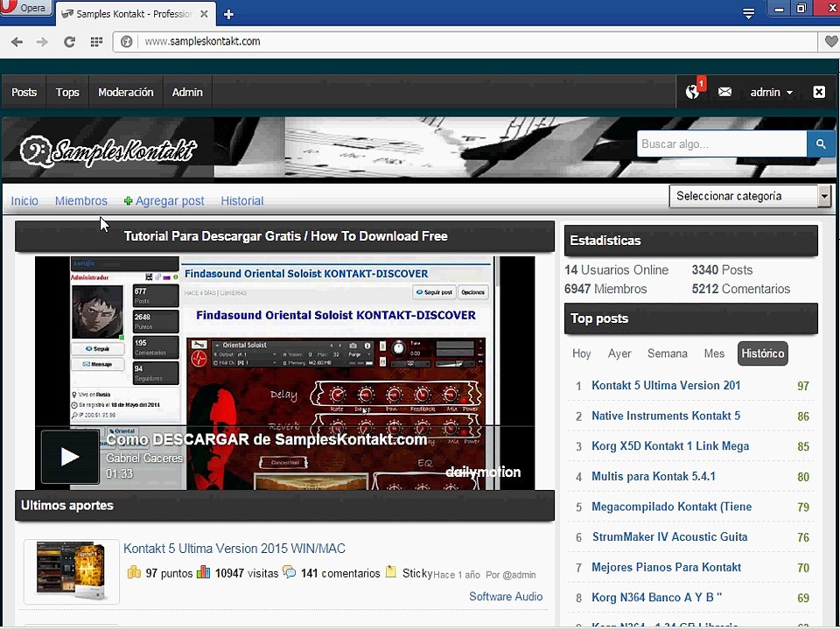
Task: Open the Speed Dial grid icon
Action: click(x=96, y=42)
